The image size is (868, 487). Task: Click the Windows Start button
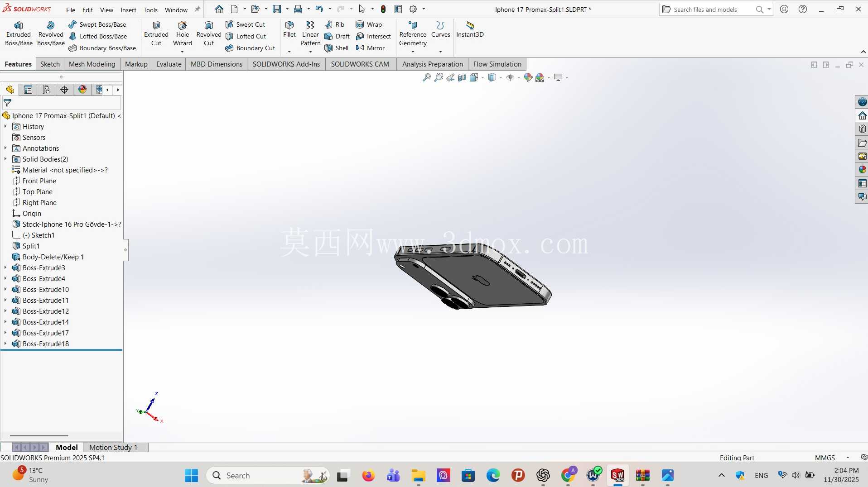(191, 476)
